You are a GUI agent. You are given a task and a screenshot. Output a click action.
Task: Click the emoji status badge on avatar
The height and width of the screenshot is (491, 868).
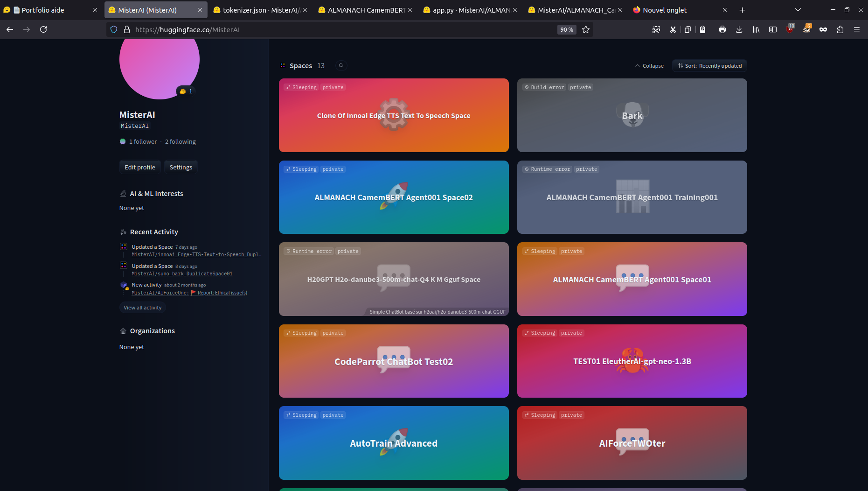point(186,91)
